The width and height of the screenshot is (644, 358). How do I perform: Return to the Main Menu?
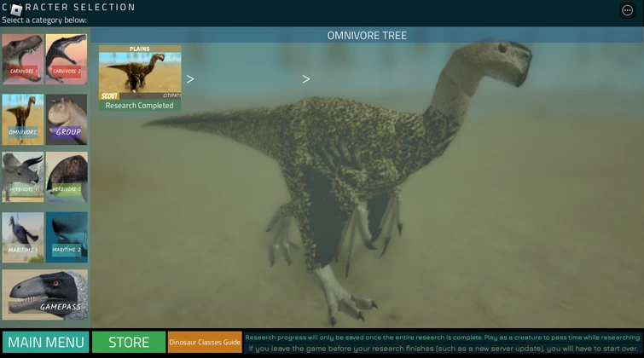point(45,342)
